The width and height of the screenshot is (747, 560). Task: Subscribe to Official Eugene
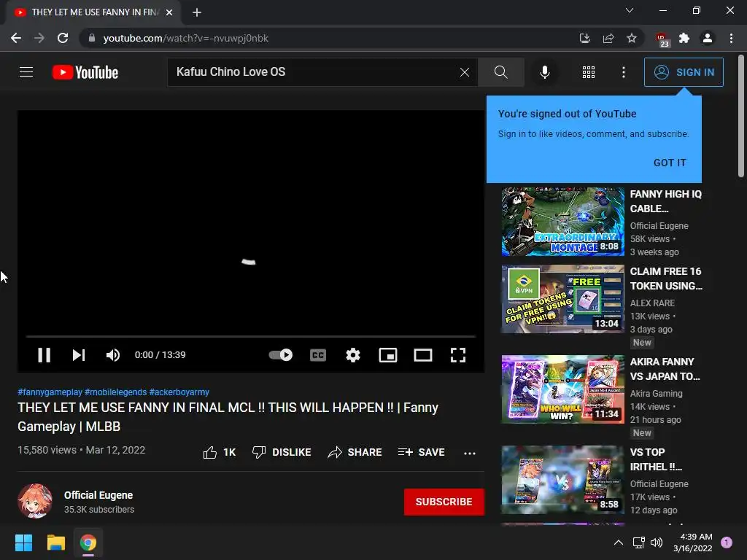[x=444, y=502]
